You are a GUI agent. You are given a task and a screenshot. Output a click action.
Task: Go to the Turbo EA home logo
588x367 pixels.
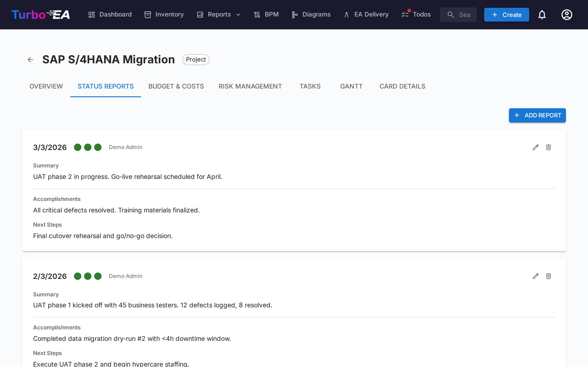(41, 15)
